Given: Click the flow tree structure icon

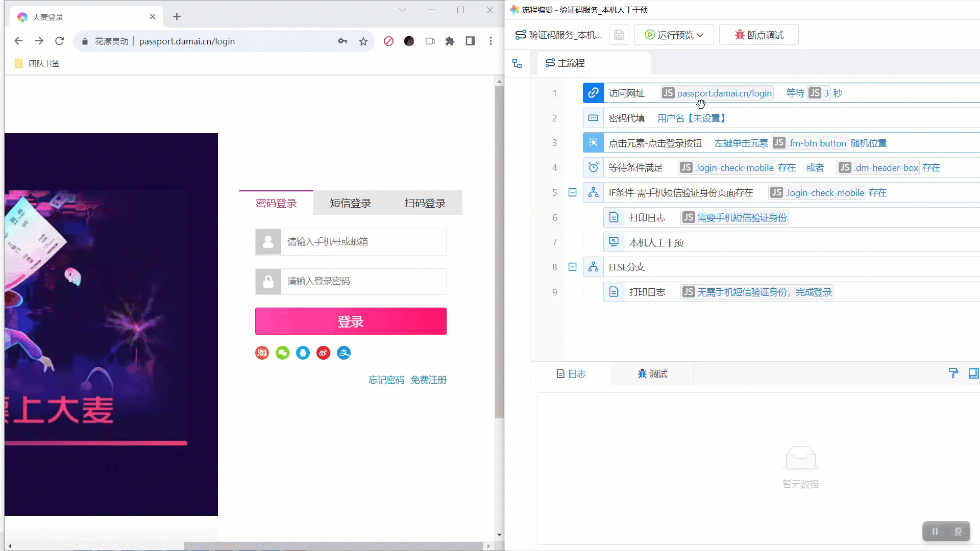Looking at the screenshot, I should [517, 63].
